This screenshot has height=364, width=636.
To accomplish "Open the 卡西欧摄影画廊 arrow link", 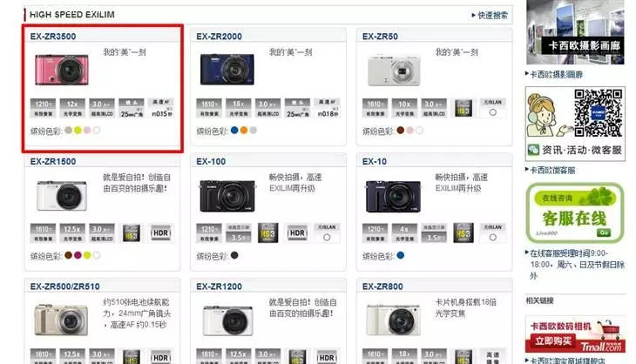I will pos(554,74).
